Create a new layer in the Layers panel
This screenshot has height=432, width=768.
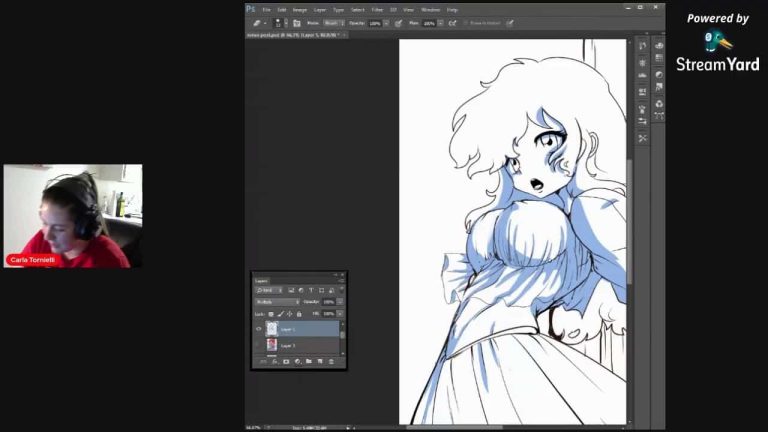pos(320,361)
